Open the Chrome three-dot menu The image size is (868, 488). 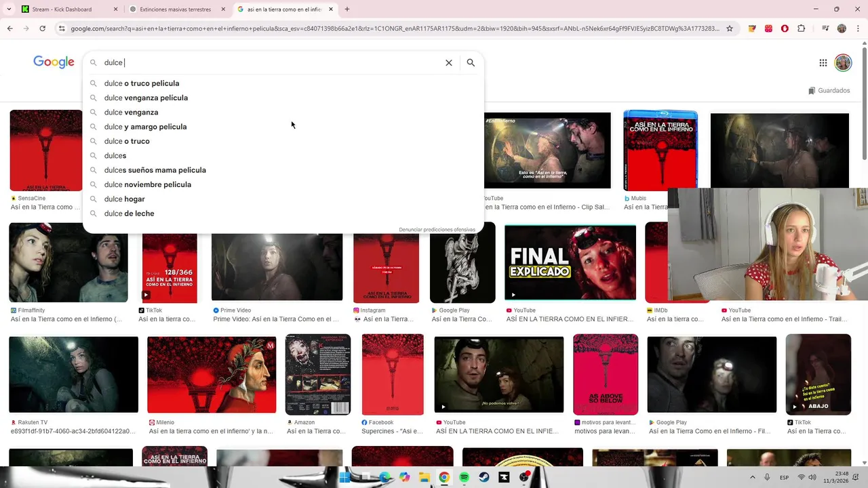tap(859, 28)
